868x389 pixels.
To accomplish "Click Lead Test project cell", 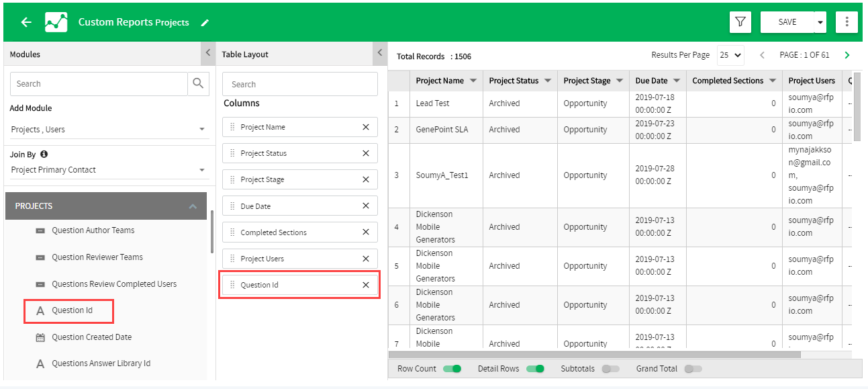I will pyautogui.click(x=446, y=103).
